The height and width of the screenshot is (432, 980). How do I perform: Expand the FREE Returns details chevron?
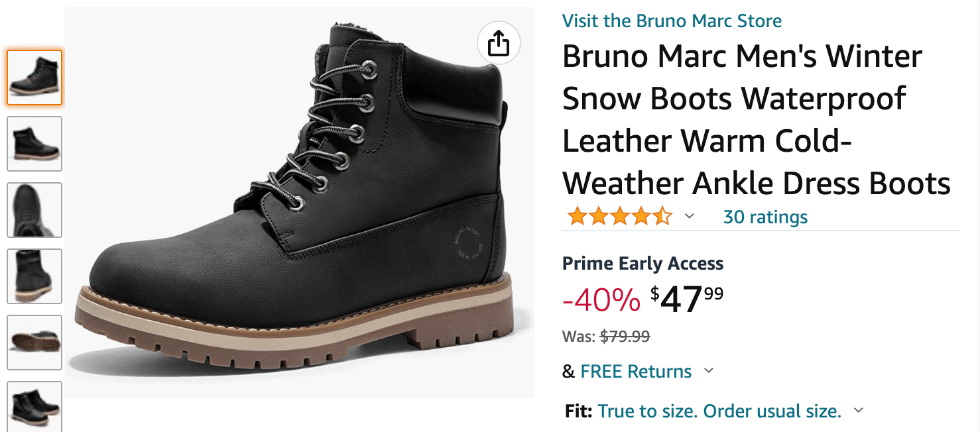pyautogui.click(x=709, y=370)
